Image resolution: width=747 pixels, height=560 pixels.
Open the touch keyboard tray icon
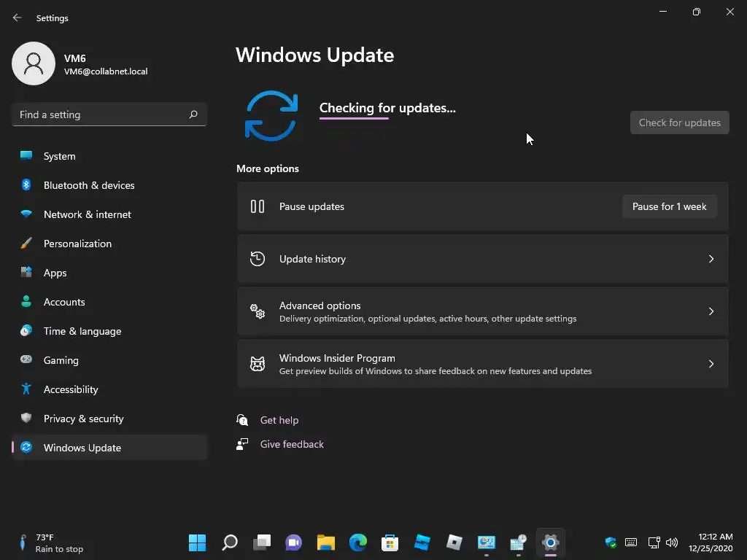(x=631, y=542)
